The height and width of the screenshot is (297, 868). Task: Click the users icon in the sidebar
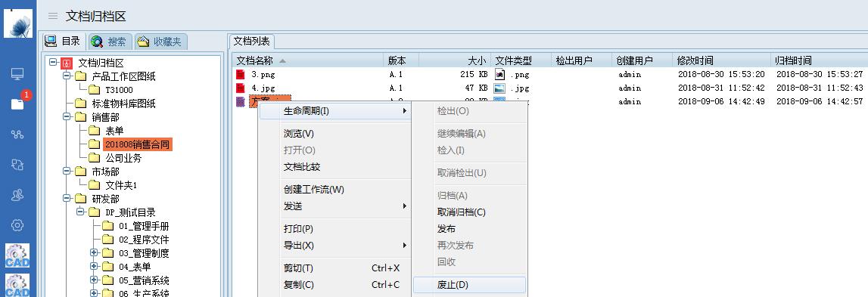click(17, 195)
